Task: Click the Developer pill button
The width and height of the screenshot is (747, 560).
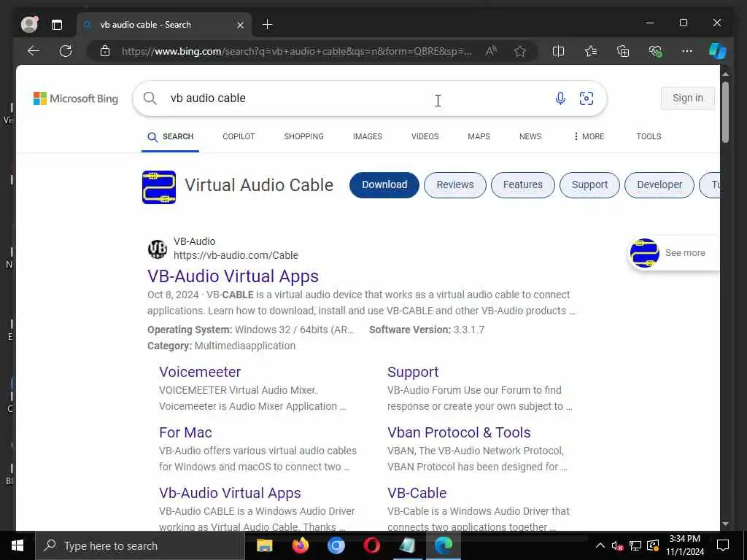Action: point(659,184)
